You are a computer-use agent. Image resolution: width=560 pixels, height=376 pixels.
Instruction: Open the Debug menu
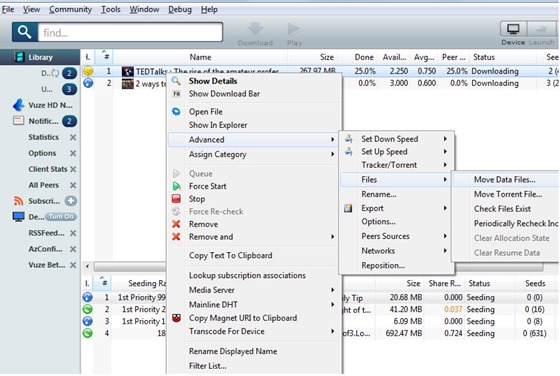pyautogui.click(x=180, y=9)
